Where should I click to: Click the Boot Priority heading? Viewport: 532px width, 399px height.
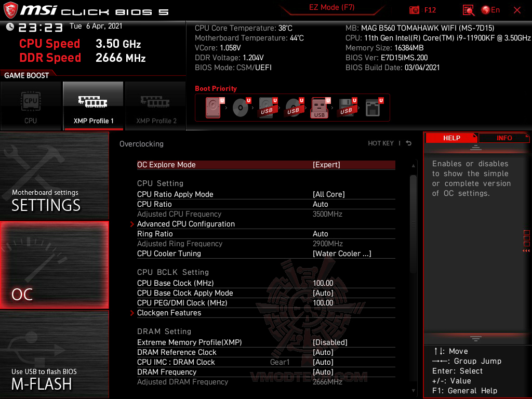point(216,88)
